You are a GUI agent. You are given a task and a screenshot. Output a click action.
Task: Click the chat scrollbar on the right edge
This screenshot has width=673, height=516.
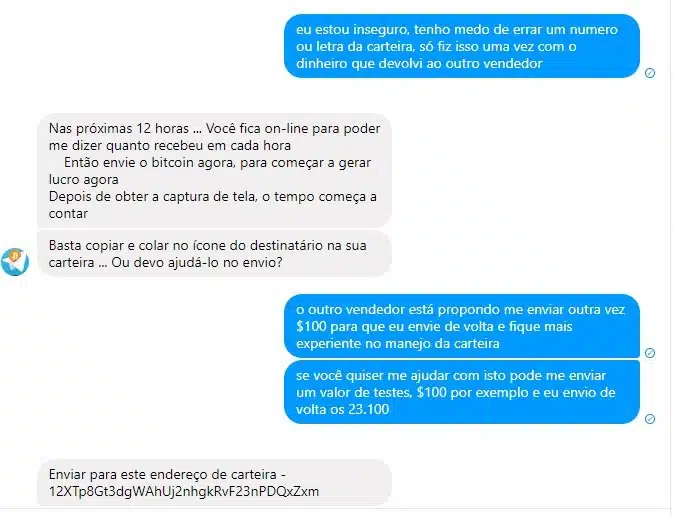[x=670, y=258]
